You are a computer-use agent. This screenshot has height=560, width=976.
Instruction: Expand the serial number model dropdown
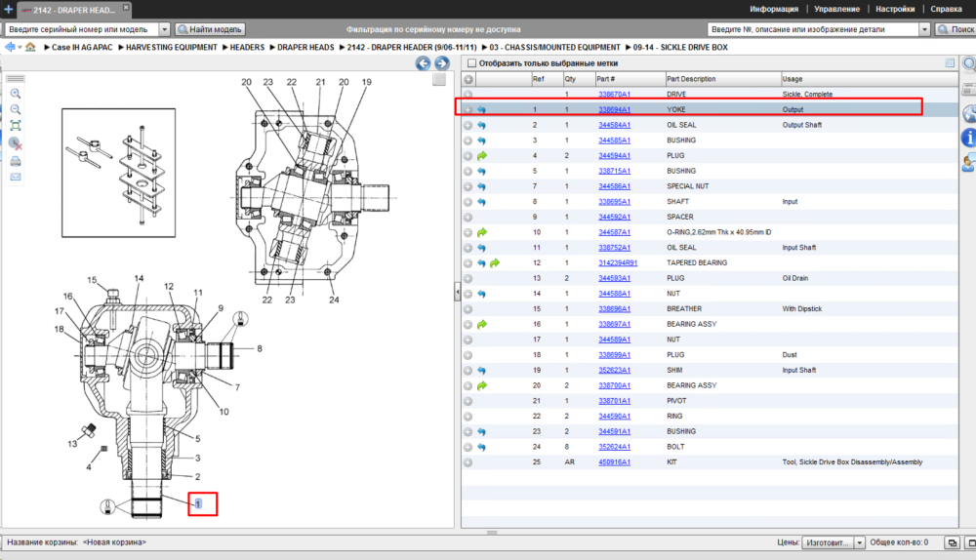[x=164, y=29]
